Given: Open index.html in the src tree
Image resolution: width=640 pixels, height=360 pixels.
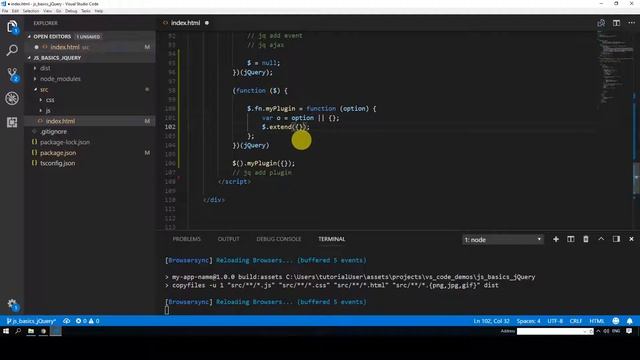Looking at the screenshot, I should (60, 121).
